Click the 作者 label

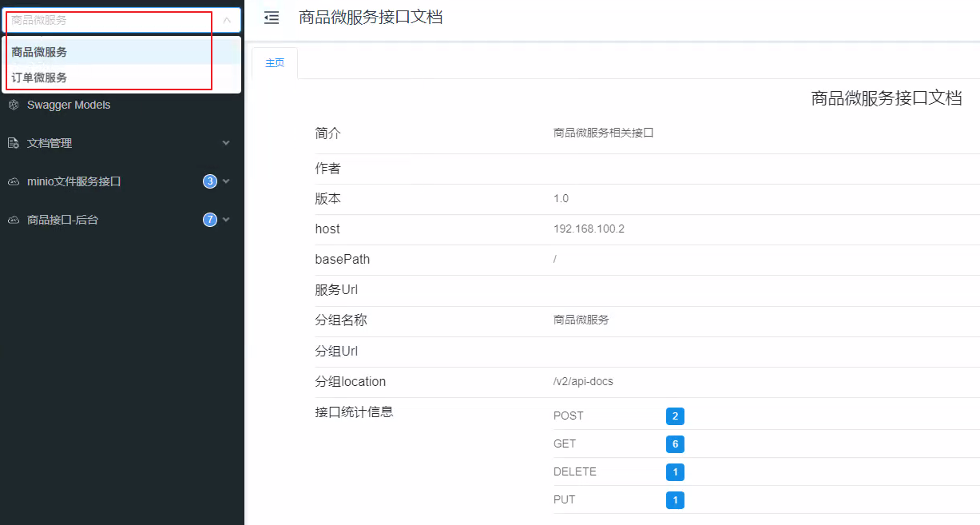pos(328,169)
